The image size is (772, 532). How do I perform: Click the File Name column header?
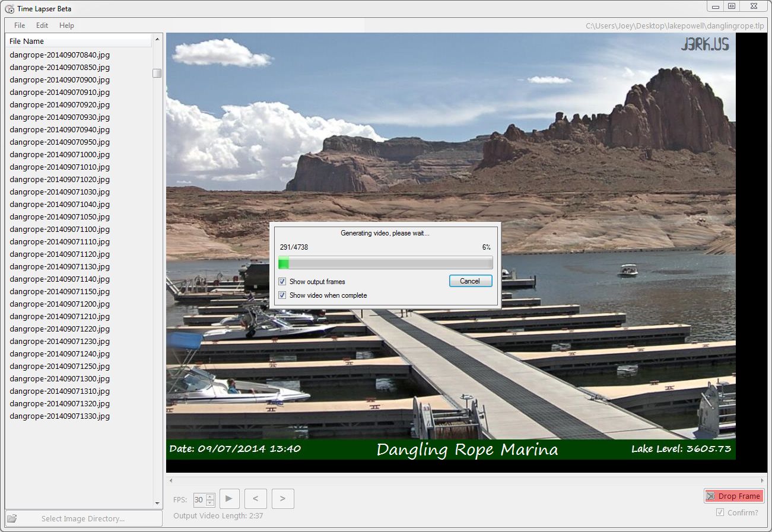point(78,41)
